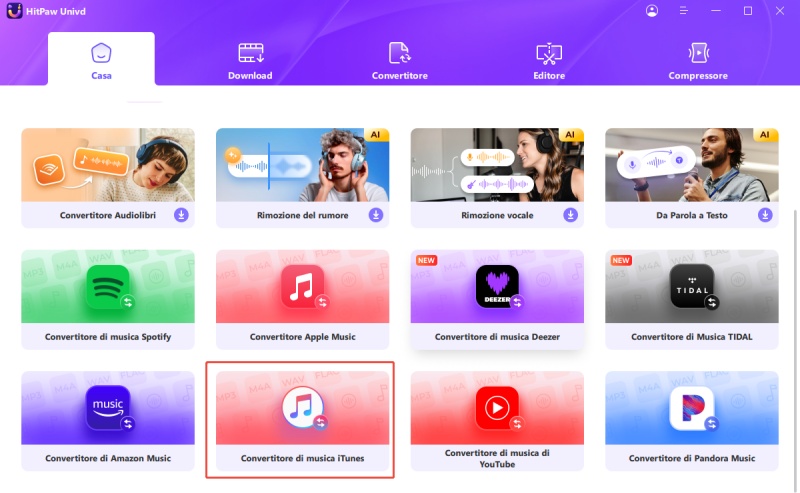Screen dimensions: 800x493
Task: Select the Convertitore Audiolibri label
Action: pos(108,215)
